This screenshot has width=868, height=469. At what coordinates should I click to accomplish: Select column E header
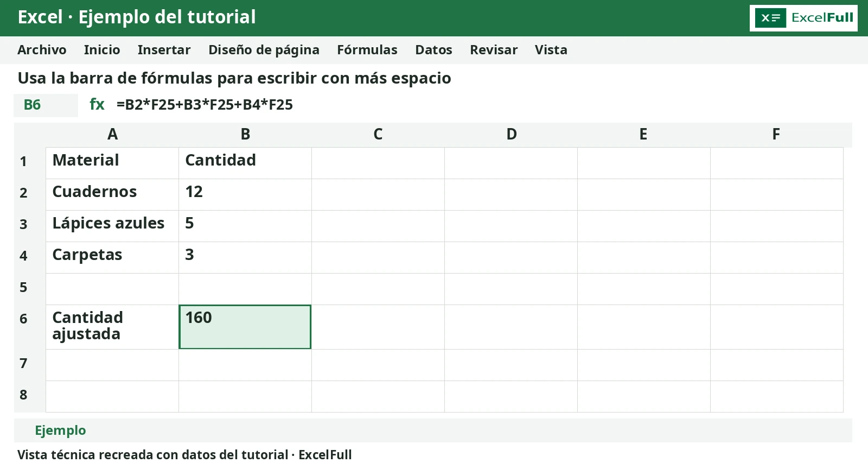[644, 135]
